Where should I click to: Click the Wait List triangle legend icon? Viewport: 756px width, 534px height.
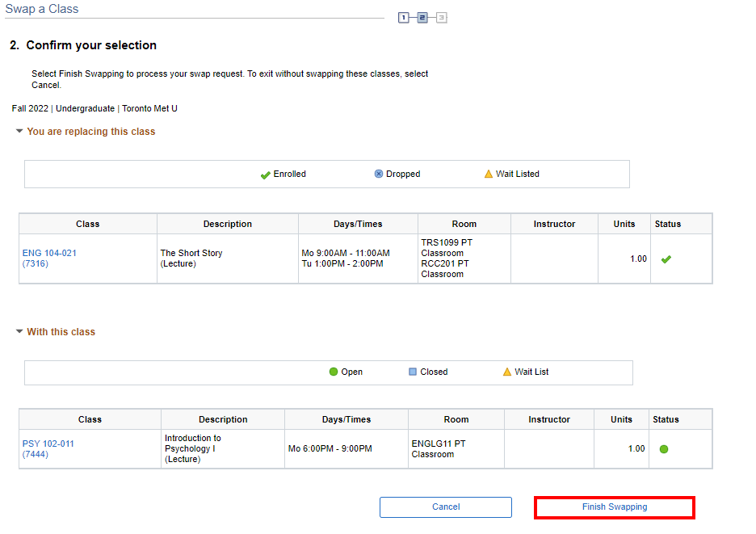(x=507, y=372)
